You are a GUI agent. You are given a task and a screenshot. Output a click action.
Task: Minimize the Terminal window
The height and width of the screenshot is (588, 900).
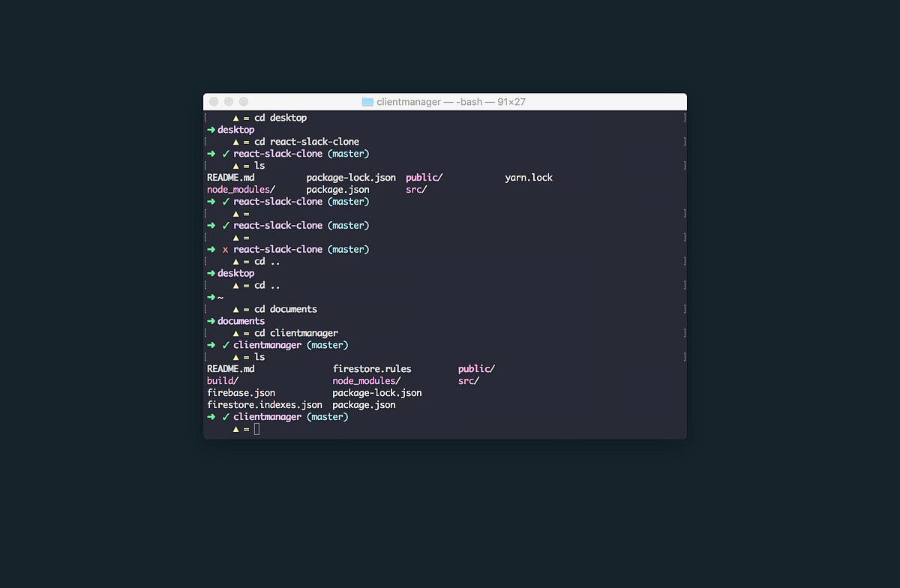point(229,101)
